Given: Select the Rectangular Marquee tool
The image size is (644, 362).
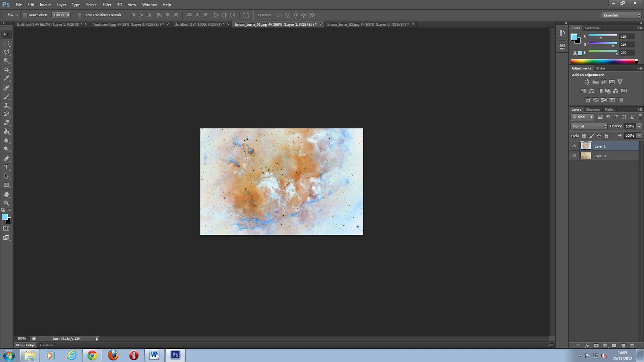Looking at the screenshot, I should 6,43.
